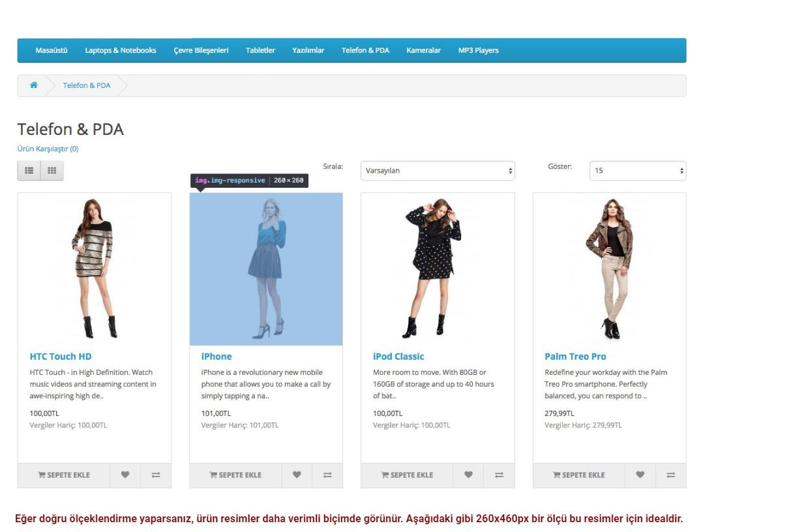Add Palm Treo Pro to wishlist

click(x=640, y=475)
